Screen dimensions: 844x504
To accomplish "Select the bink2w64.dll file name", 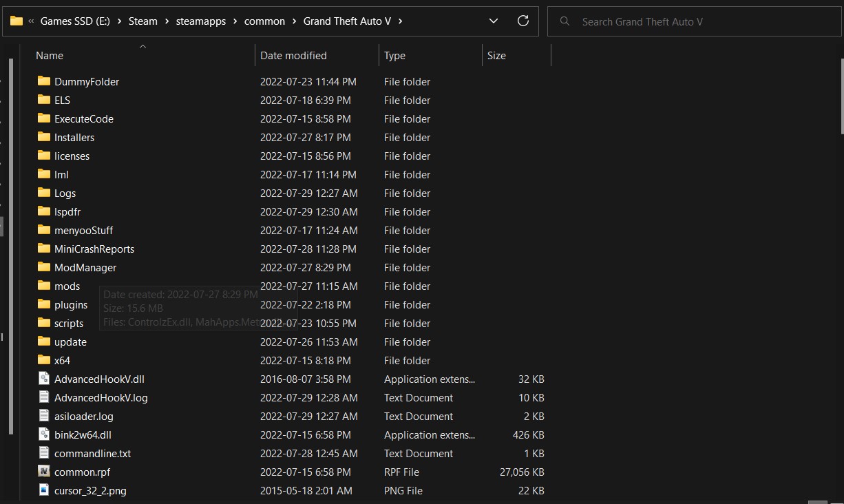I will tap(83, 435).
